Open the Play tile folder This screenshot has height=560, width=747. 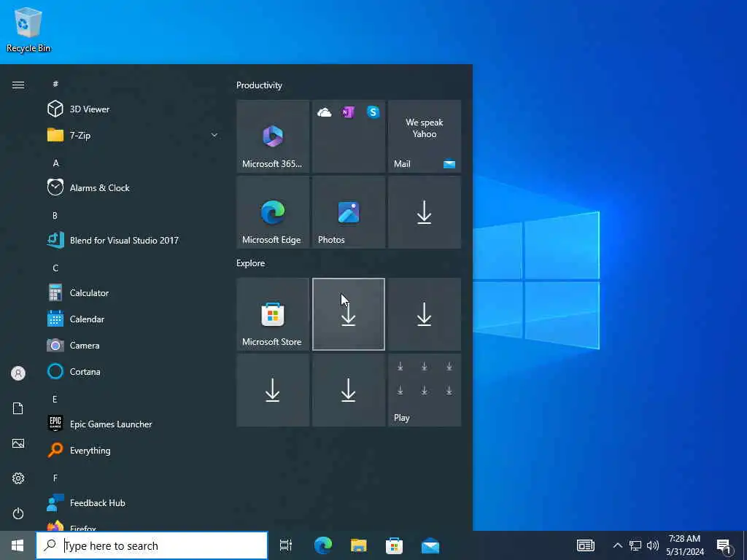click(425, 390)
